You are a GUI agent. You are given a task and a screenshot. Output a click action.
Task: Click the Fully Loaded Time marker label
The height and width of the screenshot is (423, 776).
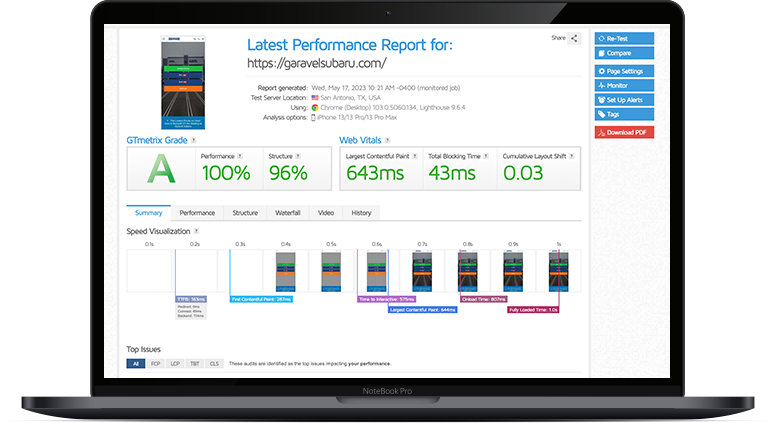[x=534, y=310]
